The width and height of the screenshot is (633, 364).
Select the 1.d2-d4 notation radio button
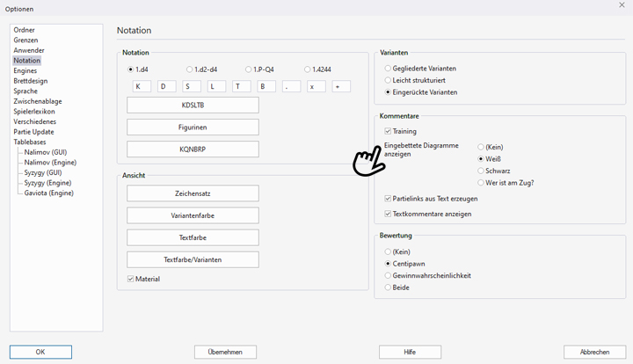click(190, 69)
